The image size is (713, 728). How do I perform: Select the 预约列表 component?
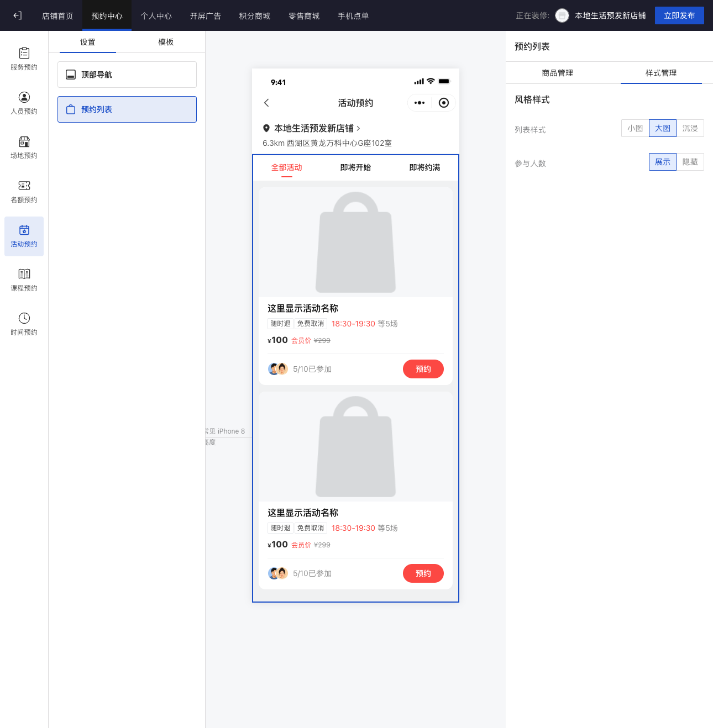point(127,109)
